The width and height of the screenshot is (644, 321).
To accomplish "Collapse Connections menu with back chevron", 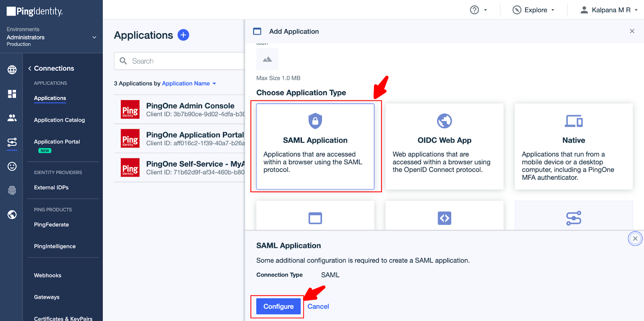I will [x=30, y=68].
